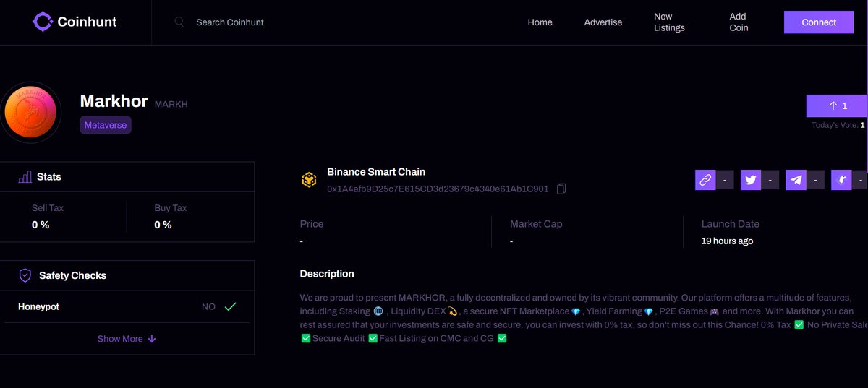Screen dimensions: 868x388
Task: Click the Coinhunt brand name
Action: (87, 22)
